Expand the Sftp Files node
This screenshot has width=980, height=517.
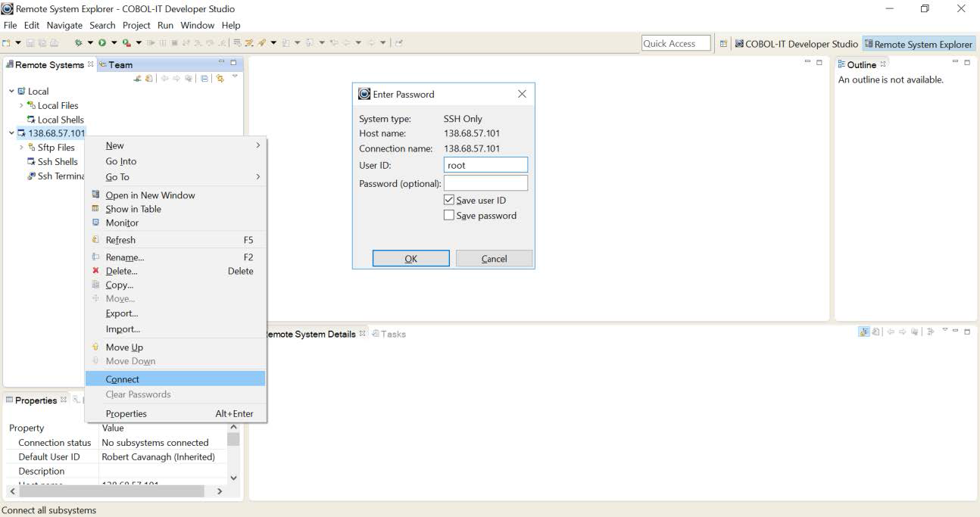point(21,148)
